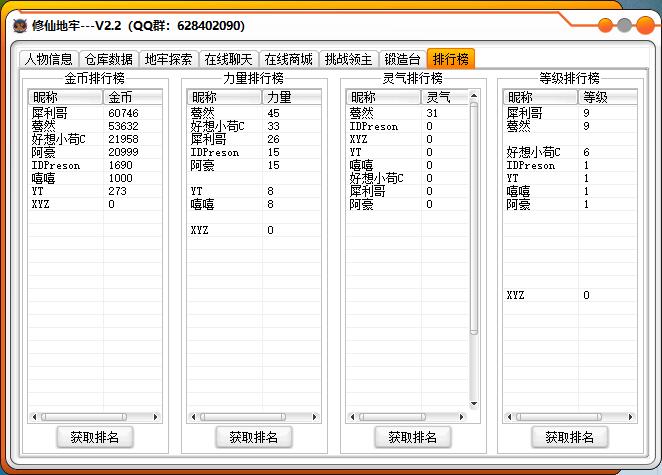Select IDPreson row in 力量排行榜
This screenshot has width=662, height=475.
[x=254, y=152]
